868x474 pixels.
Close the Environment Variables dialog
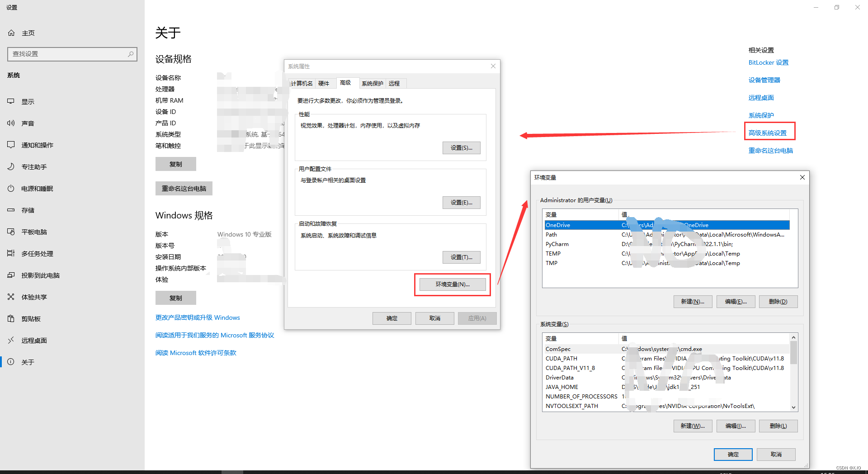(x=802, y=177)
